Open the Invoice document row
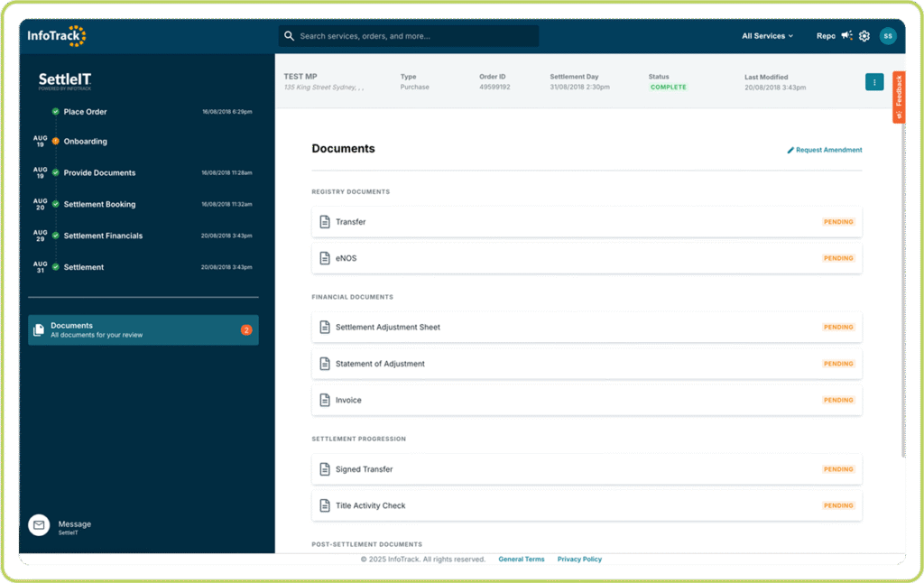The image size is (924, 583). coord(587,401)
